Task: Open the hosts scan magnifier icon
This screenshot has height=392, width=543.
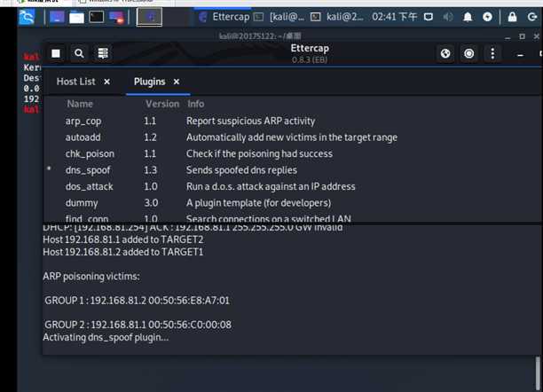Action: click(79, 53)
